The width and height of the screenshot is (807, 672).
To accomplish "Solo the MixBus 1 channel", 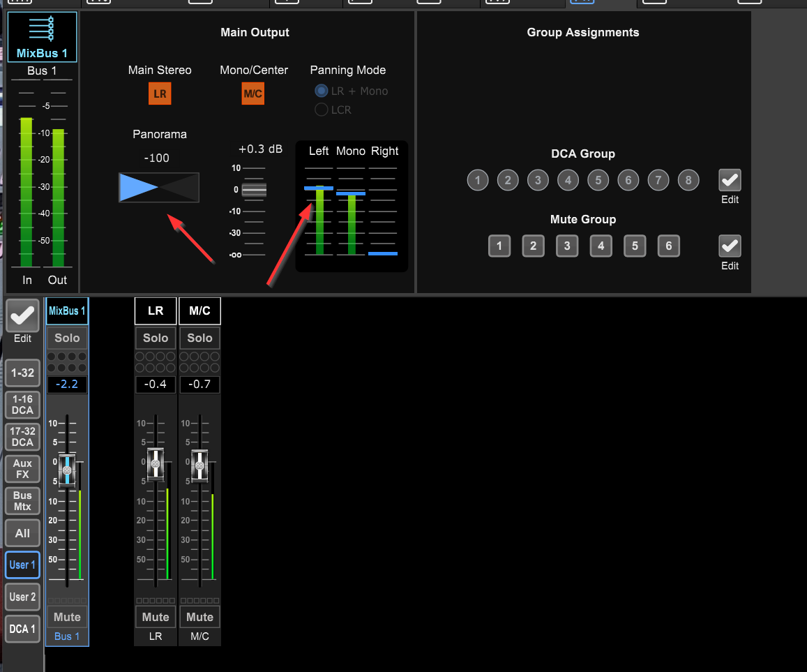I will [67, 338].
